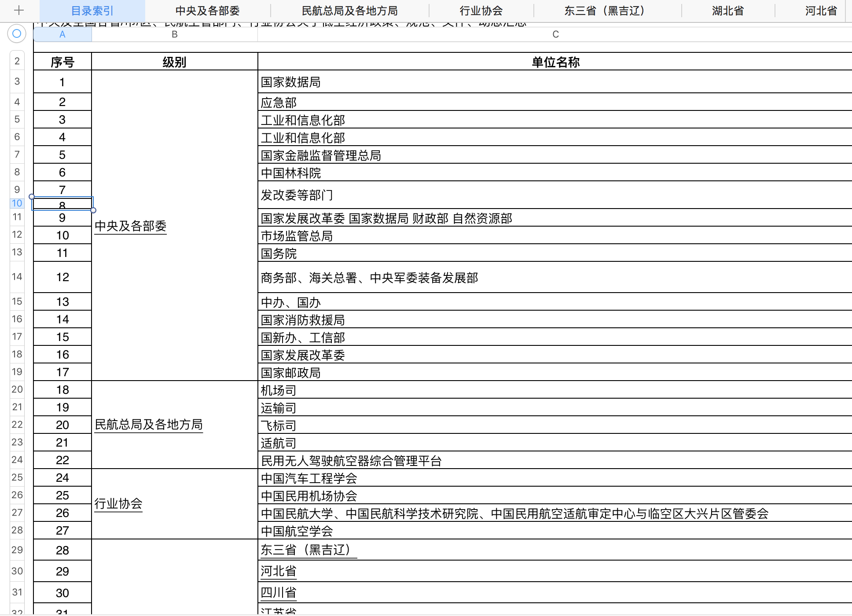Switch to the 湖北省 sheet tab
Image resolution: width=852 pixels, height=616 pixels.
(728, 11)
